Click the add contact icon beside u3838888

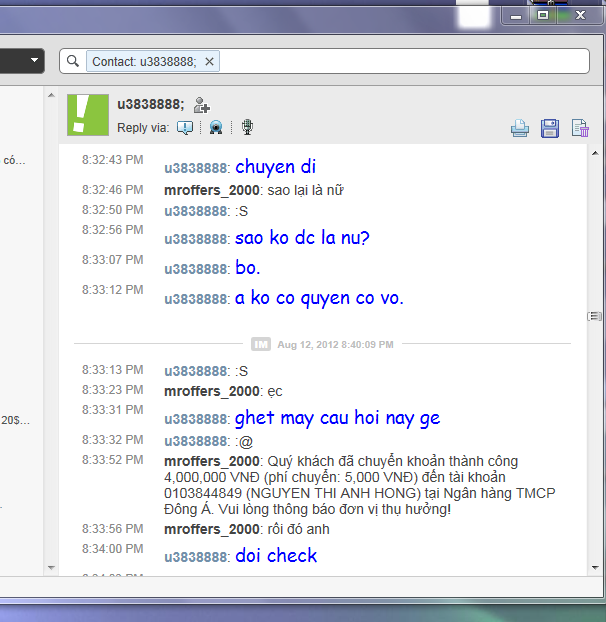point(201,105)
